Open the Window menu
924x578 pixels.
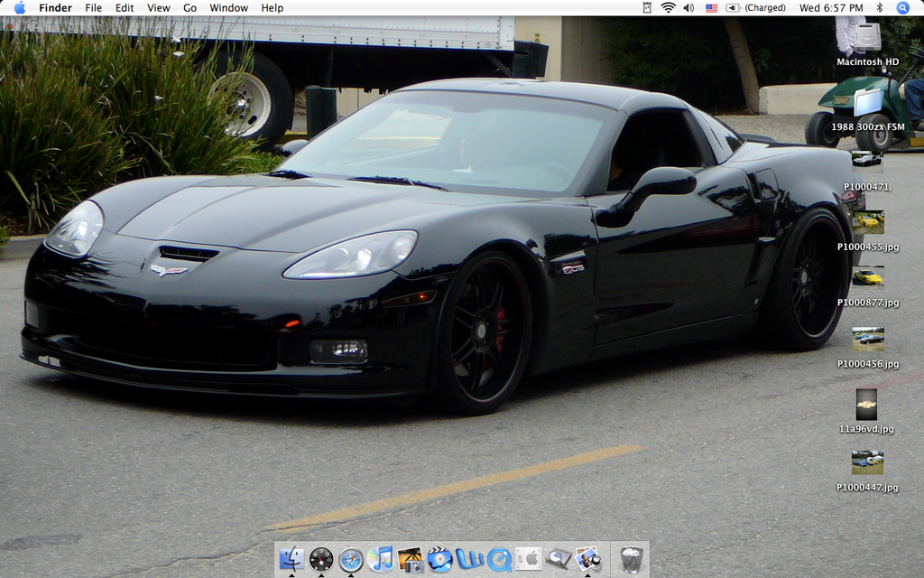(x=228, y=8)
